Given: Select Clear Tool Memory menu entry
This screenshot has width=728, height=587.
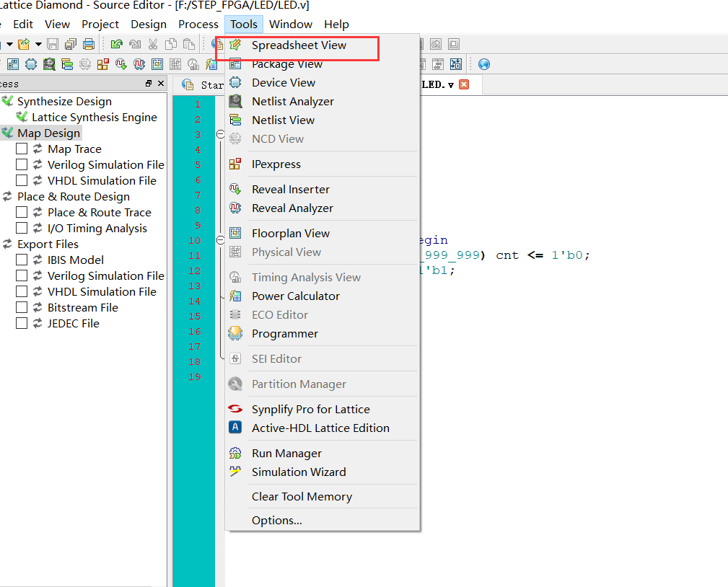Looking at the screenshot, I should pos(323,497).
